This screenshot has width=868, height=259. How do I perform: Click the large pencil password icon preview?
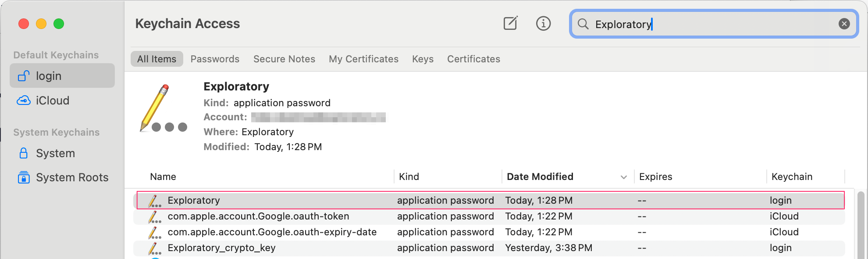[x=163, y=108]
